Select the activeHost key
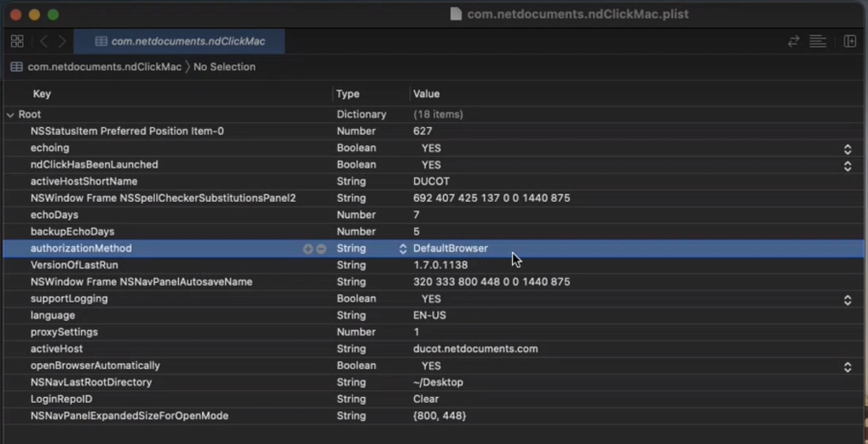Screen dimensions: 868x444 click(57, 350)
